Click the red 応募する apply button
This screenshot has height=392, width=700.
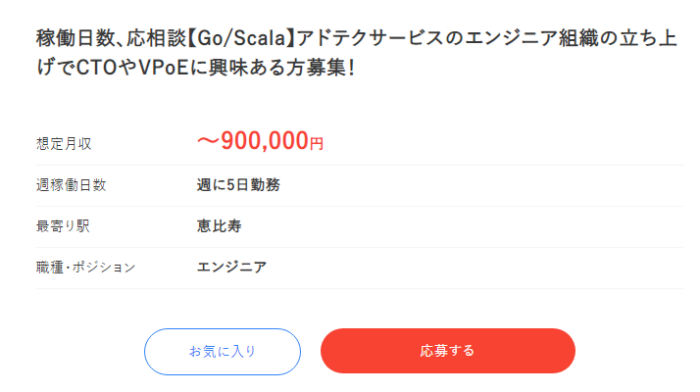coord(448,351)
